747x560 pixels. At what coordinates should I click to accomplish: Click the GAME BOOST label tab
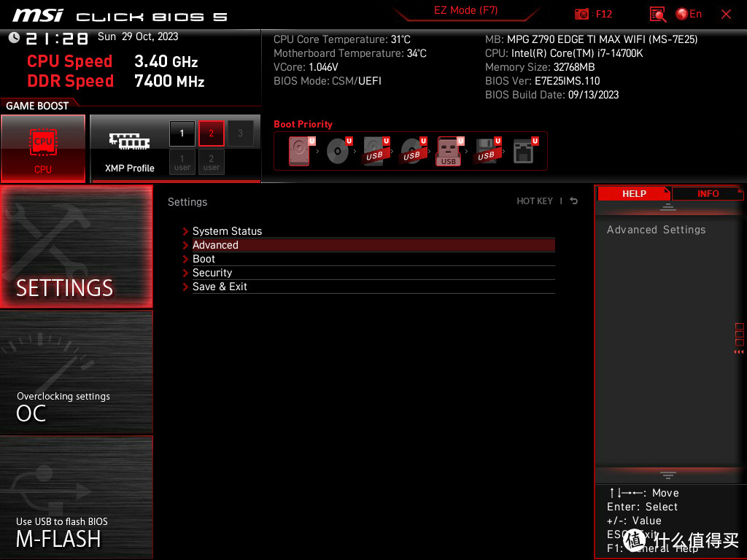click(37, 106)
